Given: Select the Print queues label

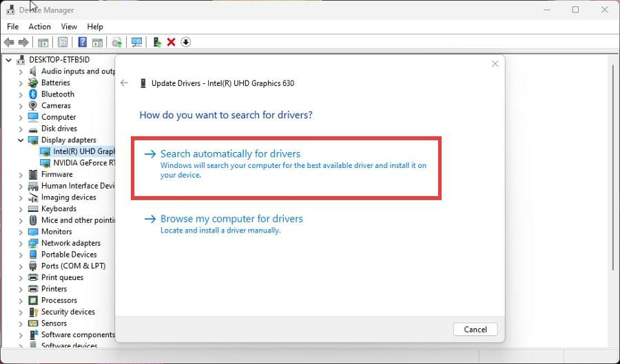Looking at the screenshot, I should pos(62,277).
